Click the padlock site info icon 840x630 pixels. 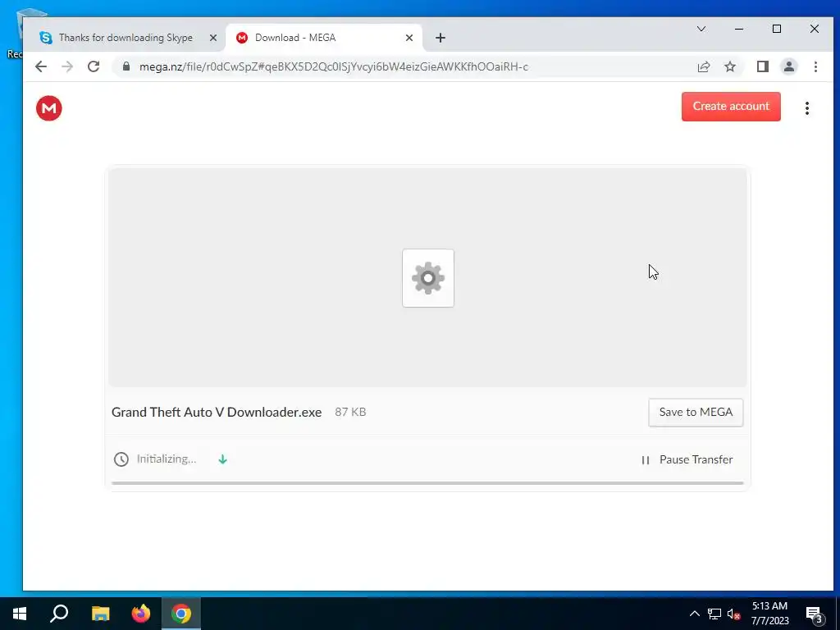126,66
